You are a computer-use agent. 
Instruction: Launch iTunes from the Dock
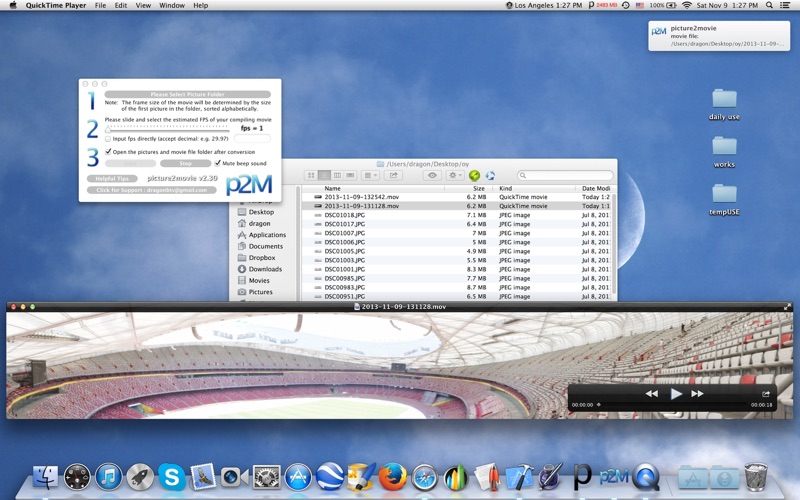[x=109, y=477]
